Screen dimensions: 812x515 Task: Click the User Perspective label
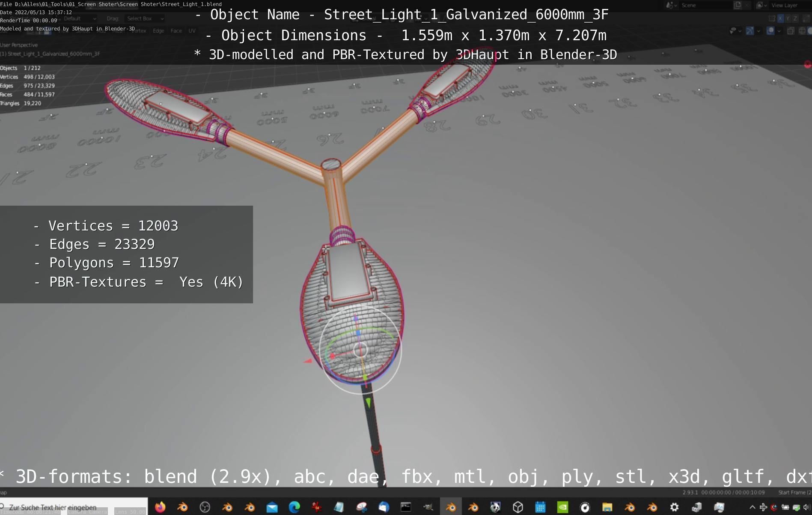19,45
